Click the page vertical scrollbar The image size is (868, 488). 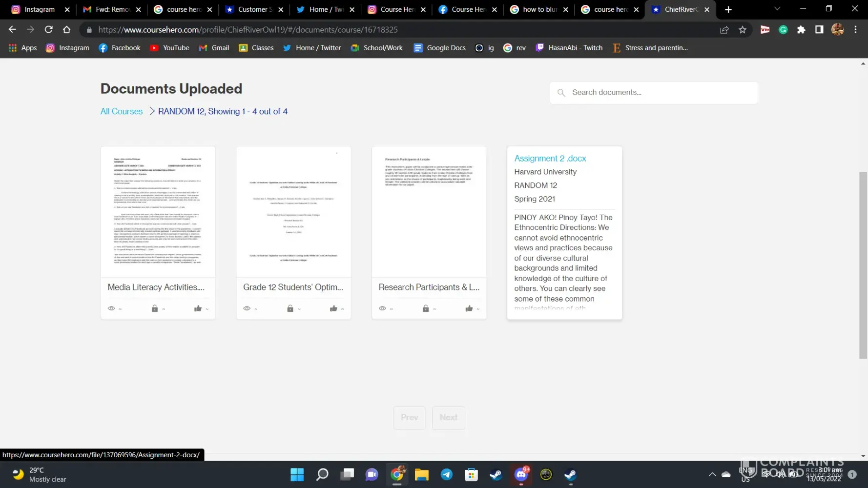863,265
